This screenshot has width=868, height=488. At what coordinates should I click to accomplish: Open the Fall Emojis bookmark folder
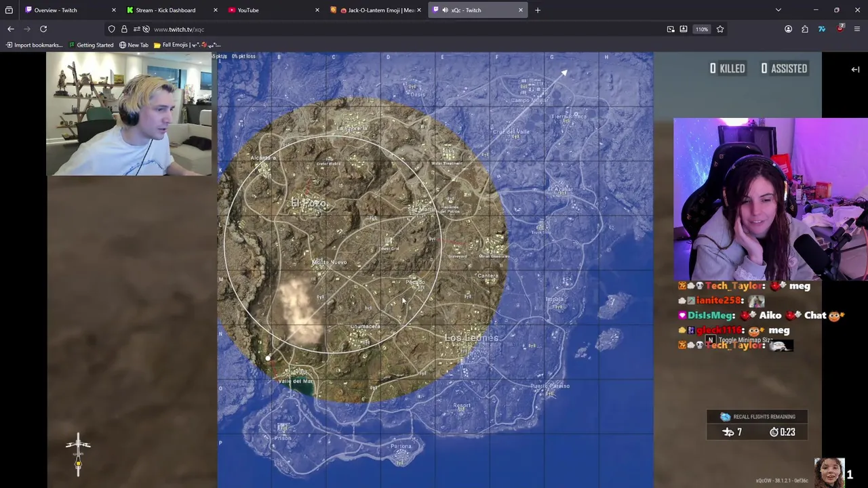(x=187, y=45)
